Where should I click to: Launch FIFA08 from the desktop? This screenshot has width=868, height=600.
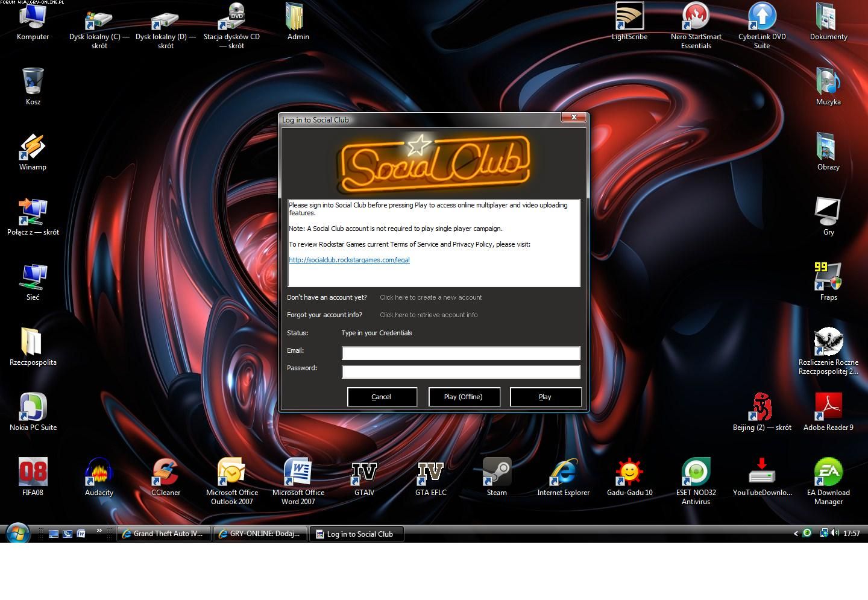click(33, 477)
